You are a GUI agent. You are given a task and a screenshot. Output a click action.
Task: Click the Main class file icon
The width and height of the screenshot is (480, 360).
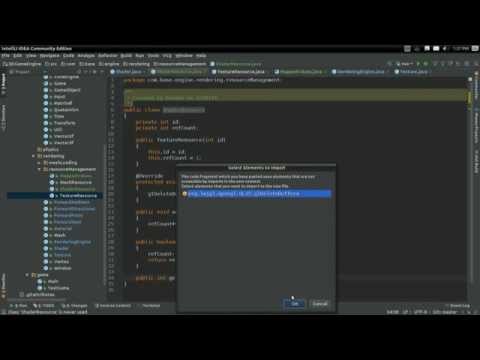[x=40, y=281]
